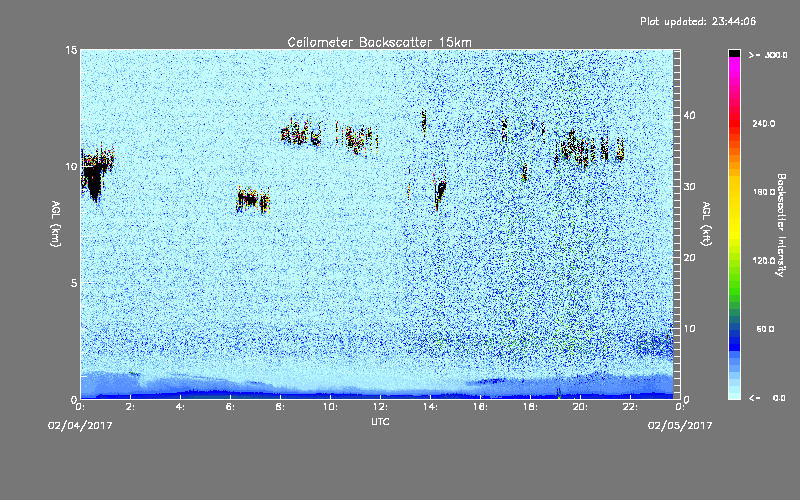
Task: Click the 10 kft tick label on right axis
Action: click(x=689, y=329)
